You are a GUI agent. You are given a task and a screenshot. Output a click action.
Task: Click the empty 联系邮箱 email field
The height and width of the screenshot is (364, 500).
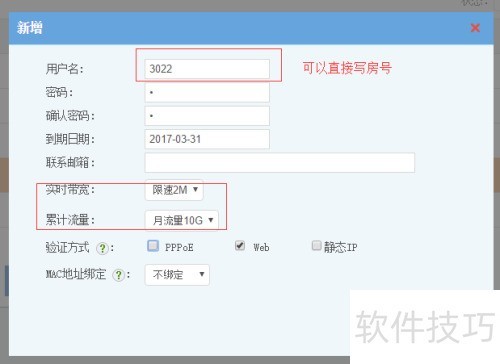(280, 163)
